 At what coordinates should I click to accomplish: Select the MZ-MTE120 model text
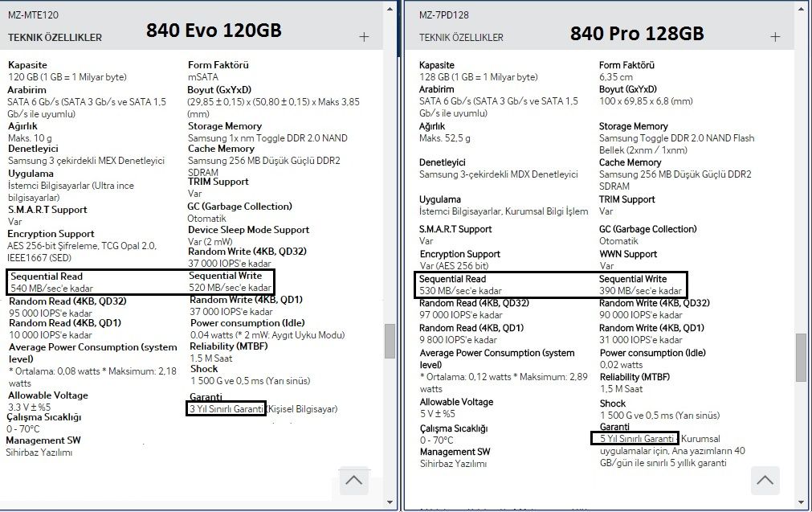pos(33,15)
